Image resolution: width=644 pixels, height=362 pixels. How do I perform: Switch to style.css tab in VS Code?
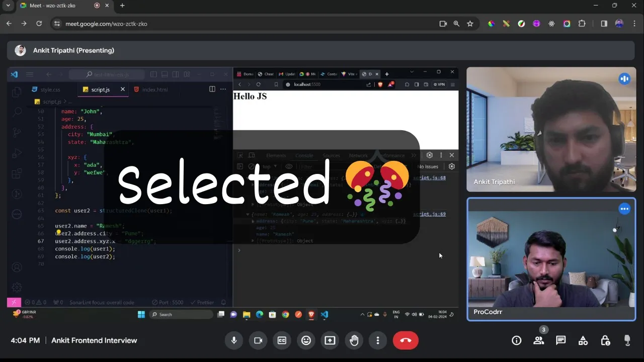coord(46,89)
